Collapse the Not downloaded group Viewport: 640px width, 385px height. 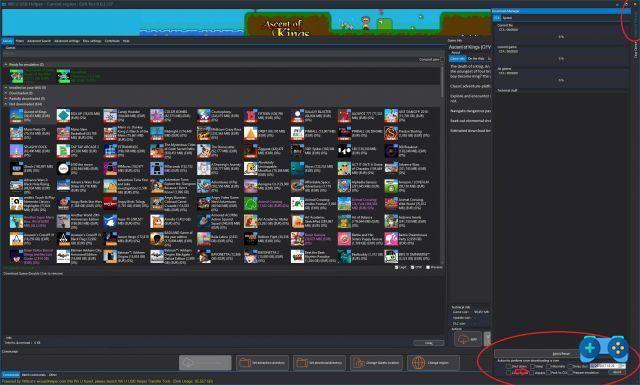point(6,104)
